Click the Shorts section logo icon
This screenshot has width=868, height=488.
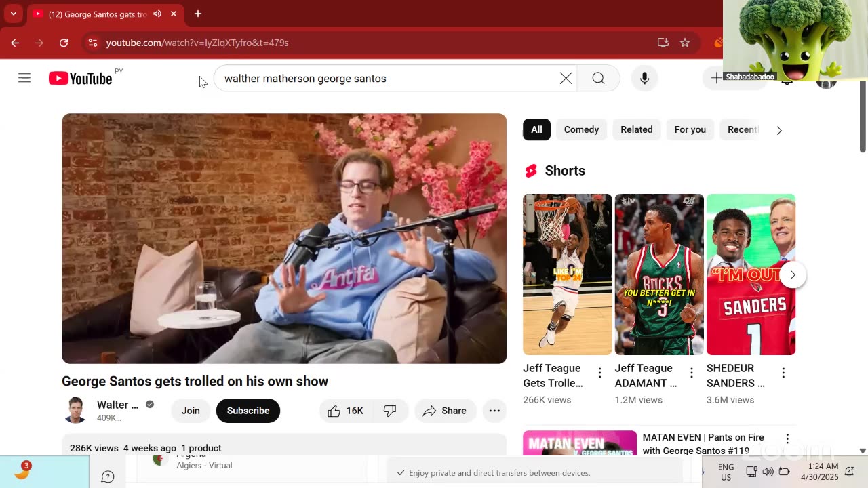[x=531, y=171]
